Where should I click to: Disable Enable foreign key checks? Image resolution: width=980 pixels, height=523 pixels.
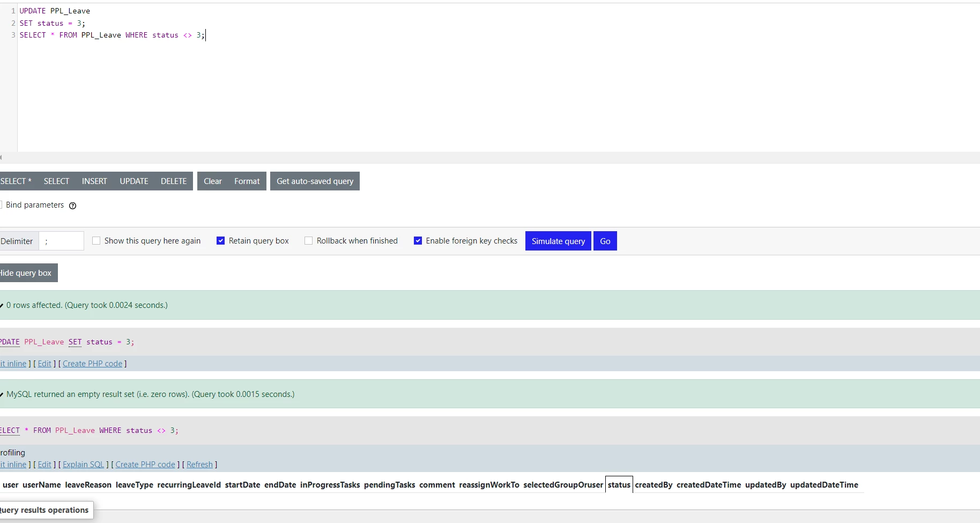pos(418,241)
